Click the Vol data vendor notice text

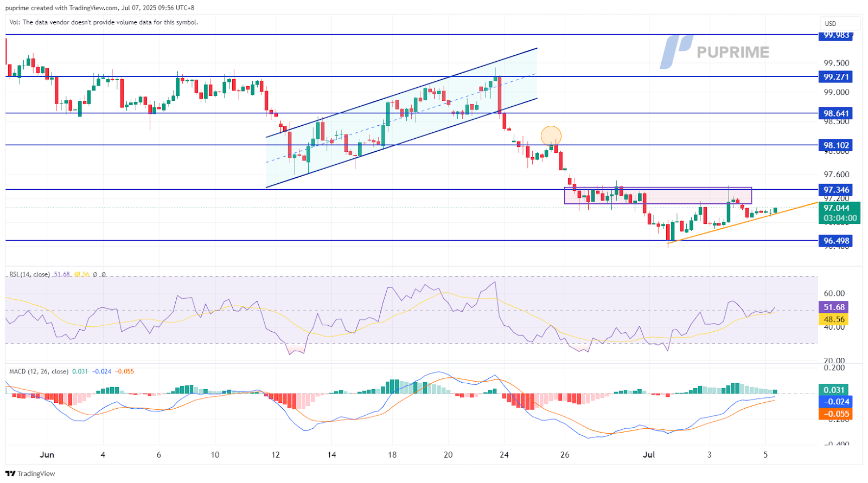point(104,22)
